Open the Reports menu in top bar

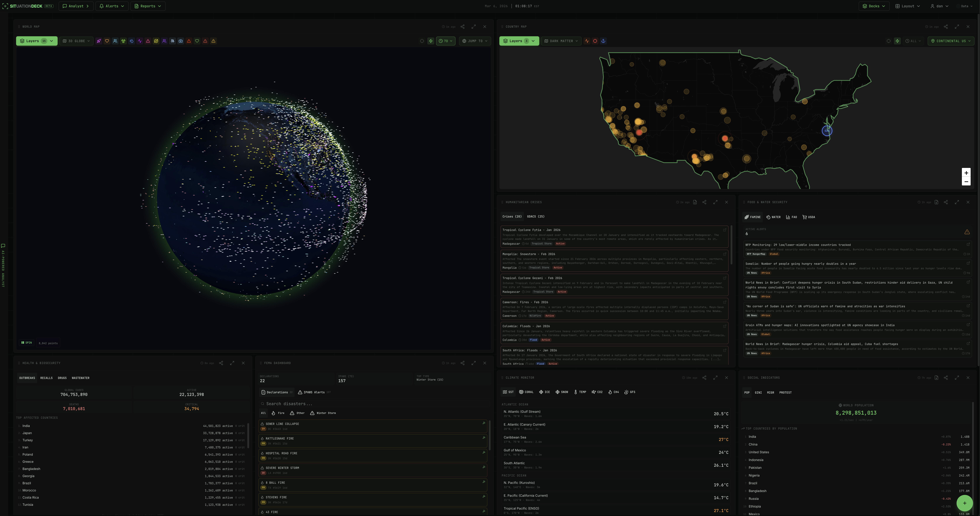coord(148,6)
